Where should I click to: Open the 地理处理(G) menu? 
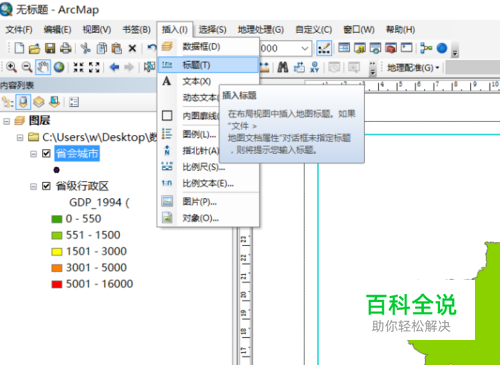point(261,30)
